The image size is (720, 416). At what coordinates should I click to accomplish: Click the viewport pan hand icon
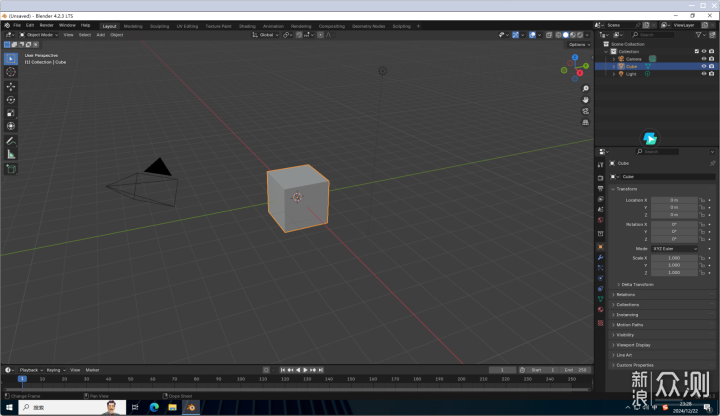tap(585, 100)
